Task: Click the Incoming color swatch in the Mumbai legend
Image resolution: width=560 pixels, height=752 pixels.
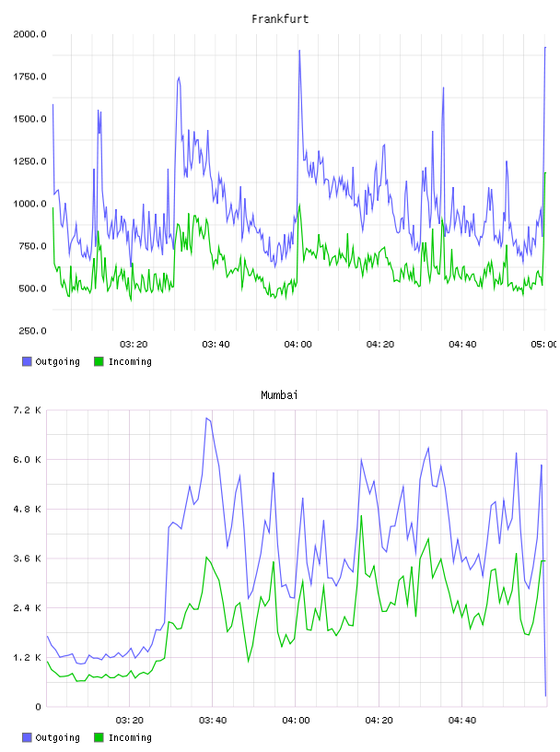Action: (x=99, y=737)
